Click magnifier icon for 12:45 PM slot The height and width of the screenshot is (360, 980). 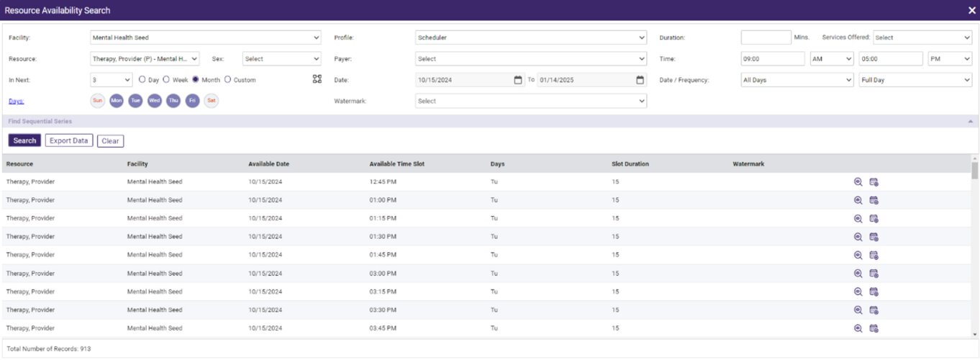coord(858,182)
